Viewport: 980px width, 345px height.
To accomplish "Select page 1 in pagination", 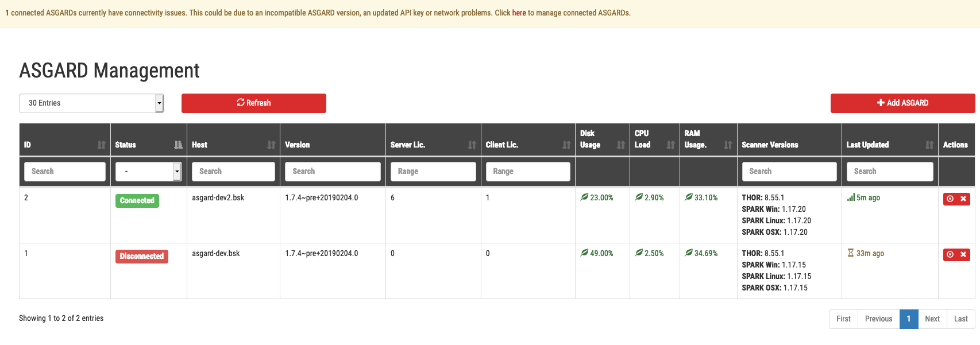I will tap(908, 319).
